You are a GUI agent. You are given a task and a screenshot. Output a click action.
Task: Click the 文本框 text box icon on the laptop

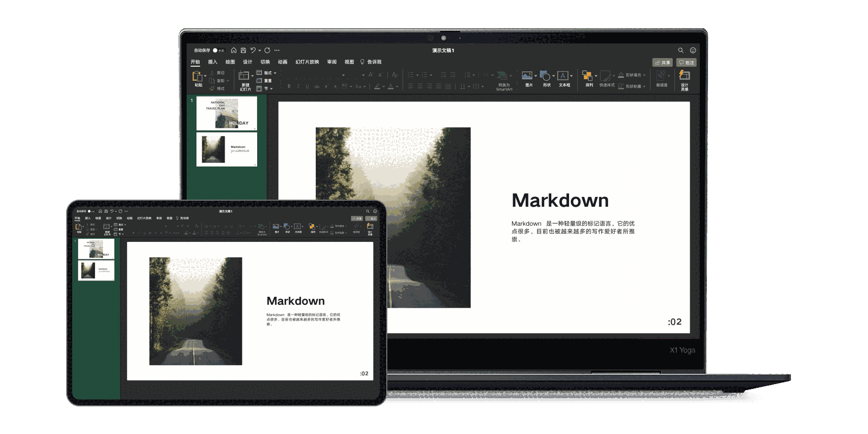click(563, 76)
